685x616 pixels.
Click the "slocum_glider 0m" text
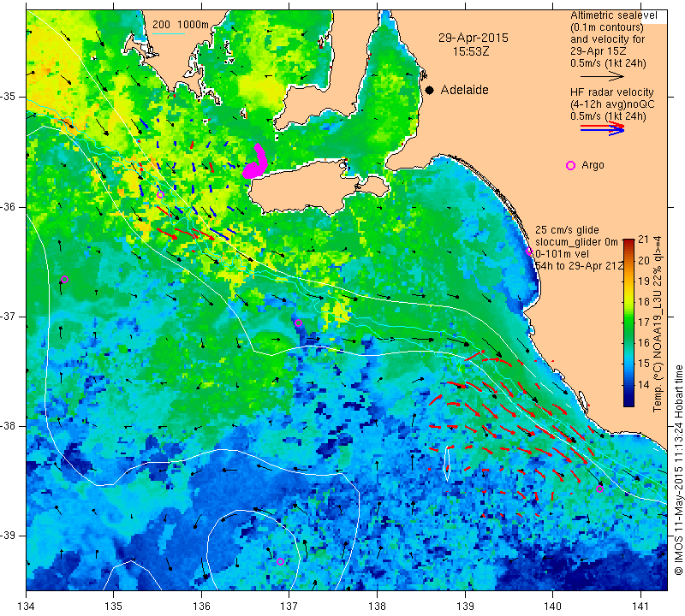(576, 242)
